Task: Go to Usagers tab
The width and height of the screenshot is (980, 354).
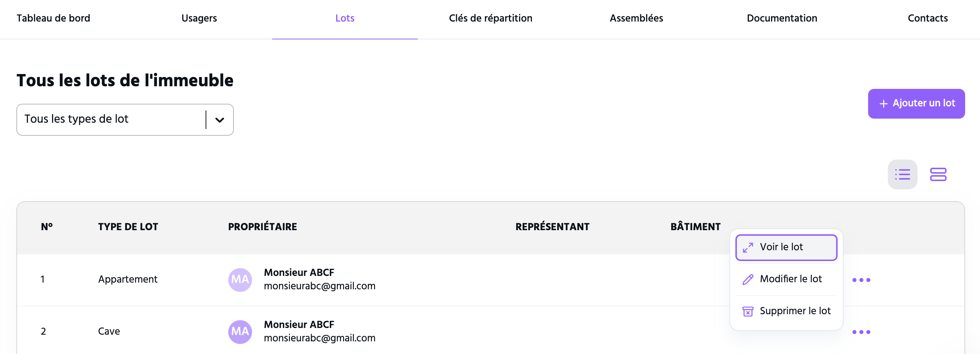Action: pos(199,18)
